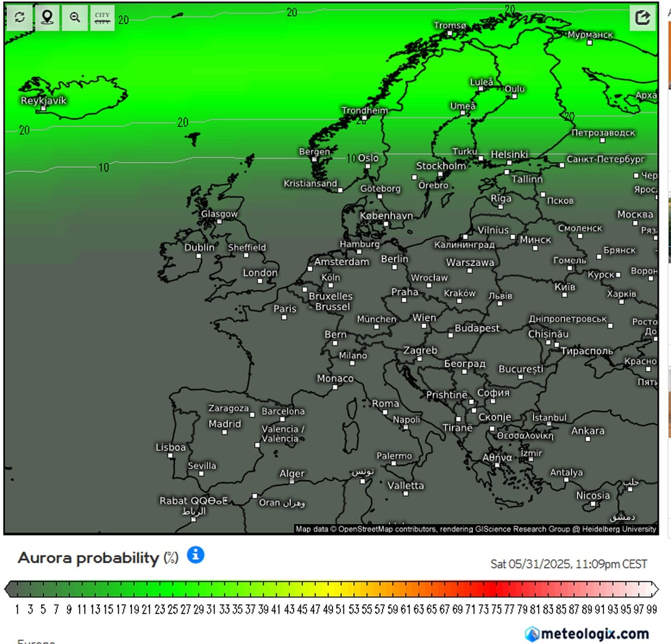Select the Tromsø city marker
This screenshot has width=671, height=644.
[x=450, y=34]
